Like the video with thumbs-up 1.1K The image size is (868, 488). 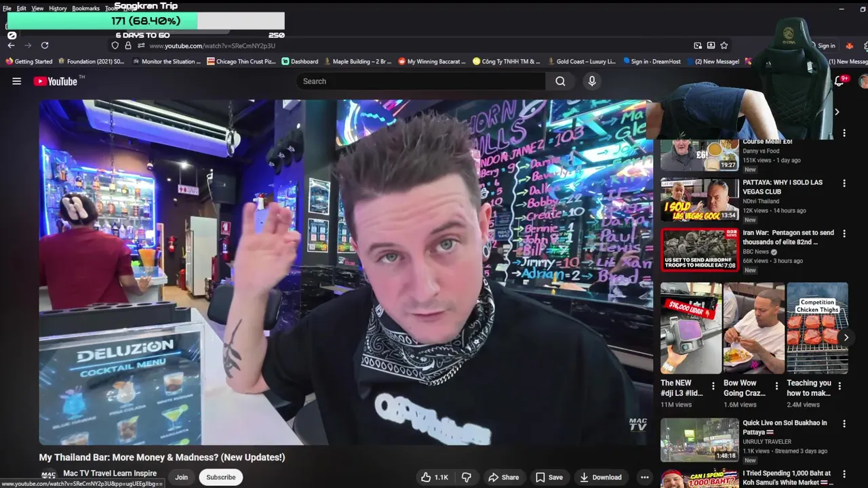tap(434, 477)
